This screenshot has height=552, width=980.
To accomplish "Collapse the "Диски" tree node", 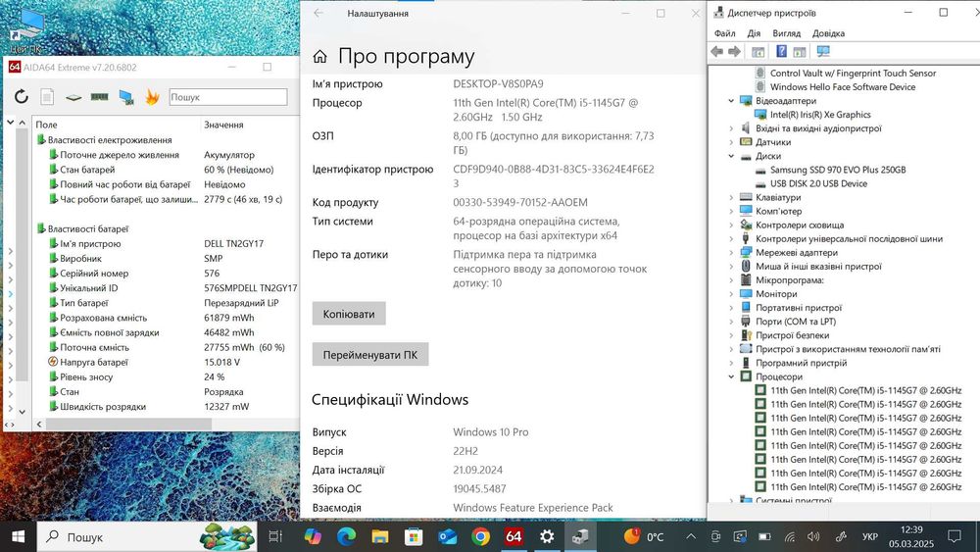I will pos(731,156).
